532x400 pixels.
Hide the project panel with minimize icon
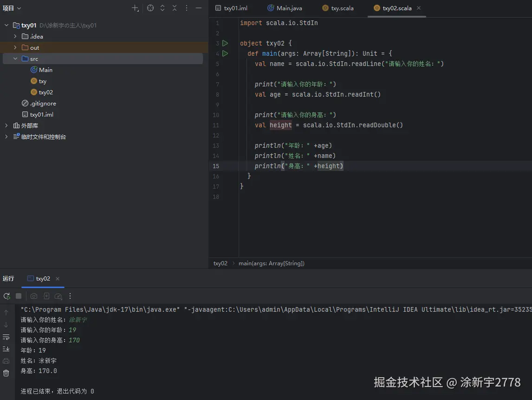(x=199, y=8)
